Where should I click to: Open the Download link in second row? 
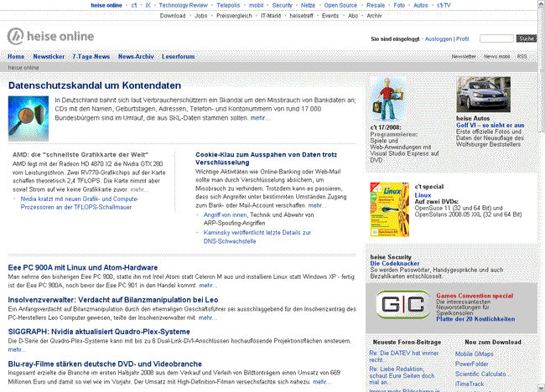tap(173, 16)
